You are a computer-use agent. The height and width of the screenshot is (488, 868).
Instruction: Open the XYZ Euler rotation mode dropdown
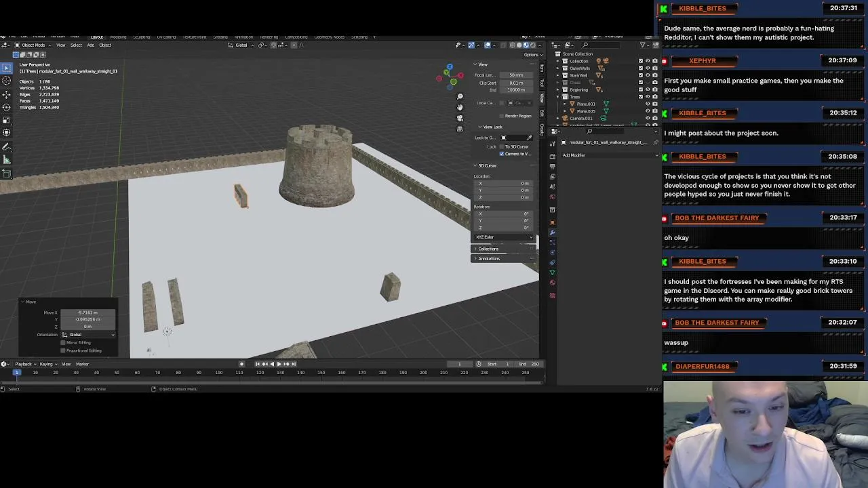tap(505, 237)
